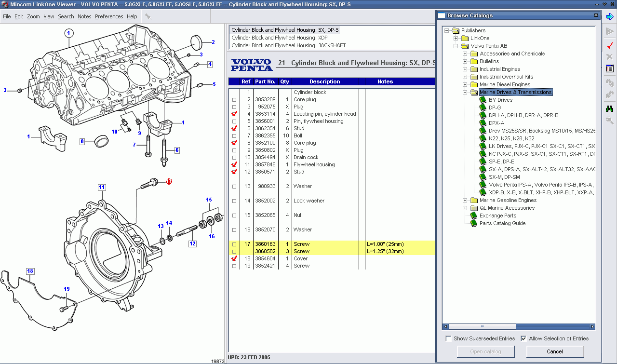
Task: Select the Marine Diesel Engines tree item
Action: coord(505,84)
